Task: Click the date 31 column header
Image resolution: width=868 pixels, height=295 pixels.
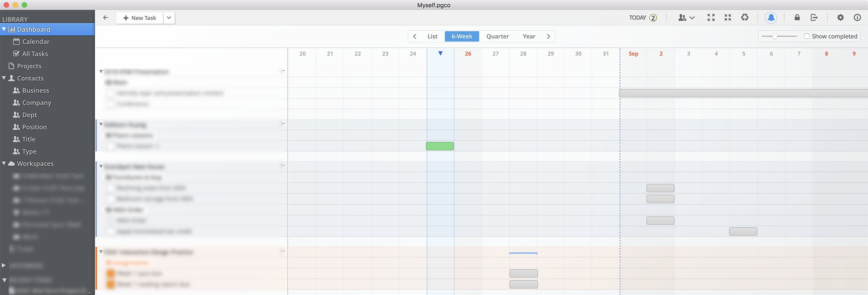Action: 606,54
